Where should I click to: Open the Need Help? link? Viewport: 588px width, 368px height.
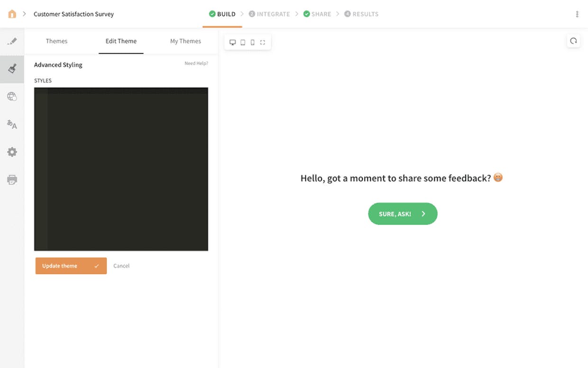tap(196, 64)
